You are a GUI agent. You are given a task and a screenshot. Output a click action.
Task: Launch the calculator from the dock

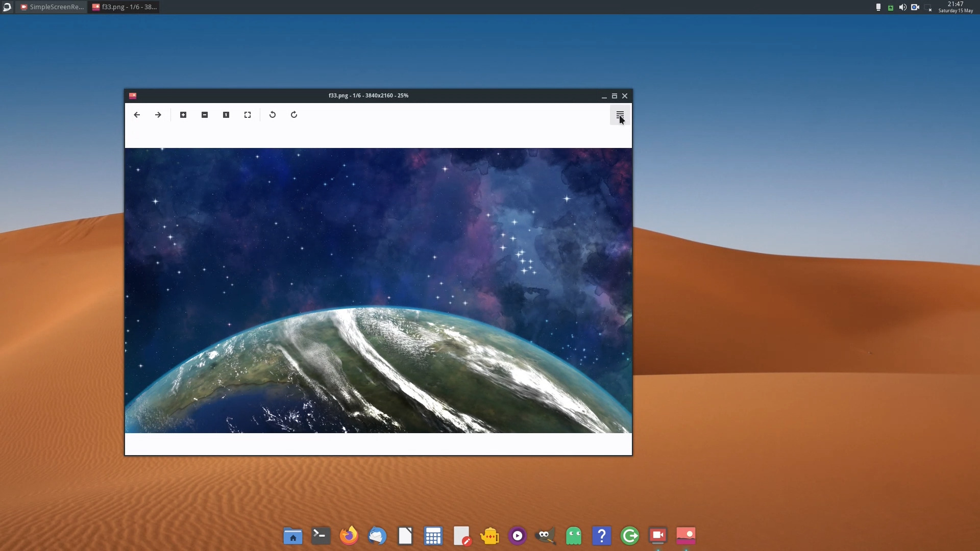pyautogui.click(x=433, y=536)
